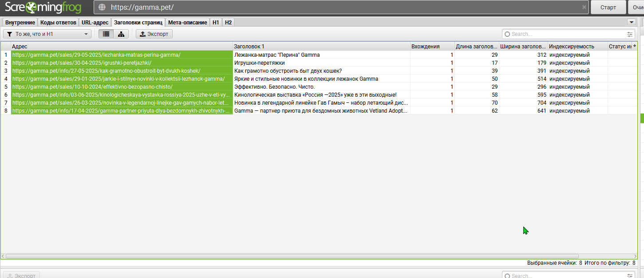Viewport: 644px width, 278px height.
Task: Sort by Индексируемость column header
Action: pyautogui.click(x=577, y=46)
